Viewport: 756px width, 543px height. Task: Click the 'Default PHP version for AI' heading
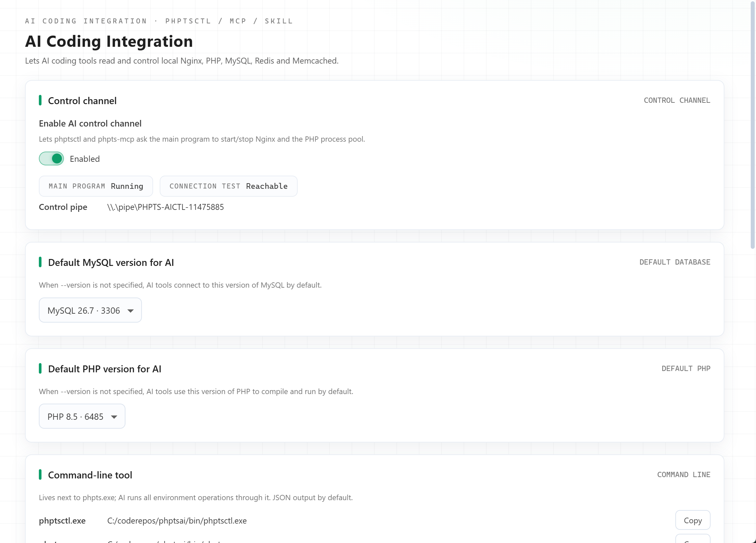tap(105, 369)
